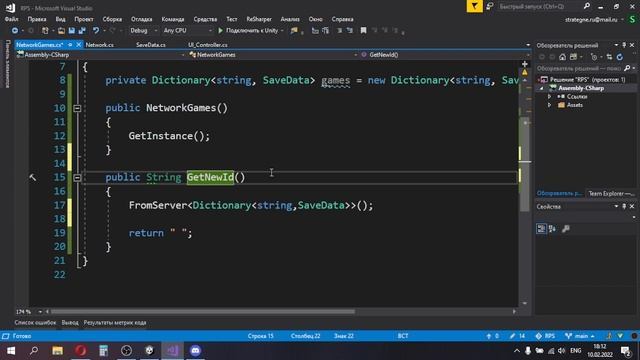The width and height of the screenshot is (640, 360).
Task: Click the yellow notification filter flag icon
Action: click(474, 7)
